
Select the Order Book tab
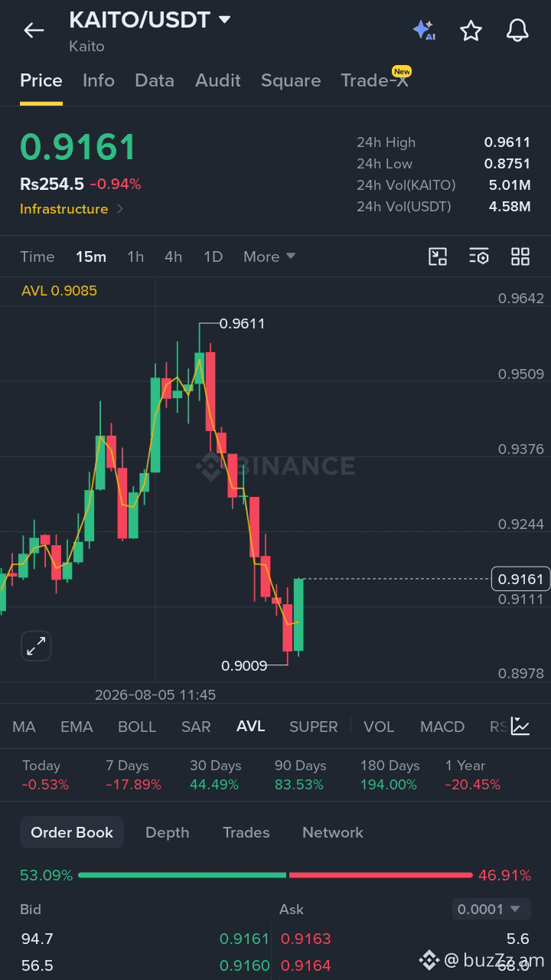tap(72, 832)
